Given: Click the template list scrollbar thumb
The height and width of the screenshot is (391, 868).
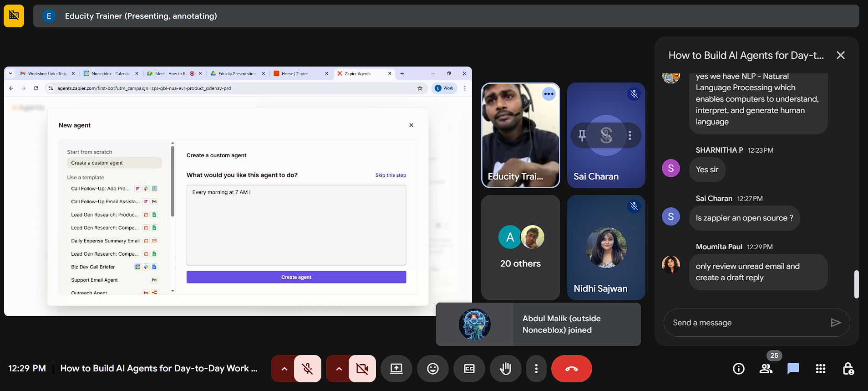Looking at the screenshot, I should [x=173, y=181].
